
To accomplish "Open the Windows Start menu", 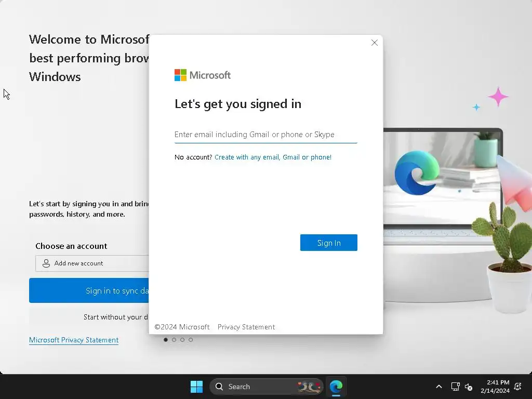I will point(196,387).
